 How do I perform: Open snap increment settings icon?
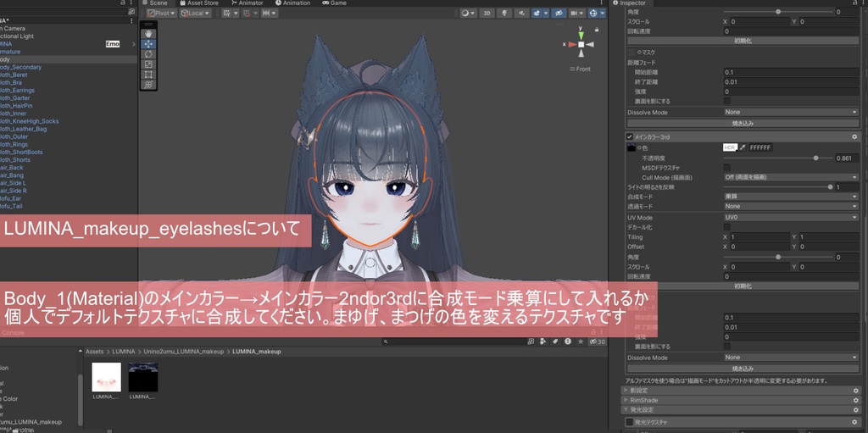[269, 14]
